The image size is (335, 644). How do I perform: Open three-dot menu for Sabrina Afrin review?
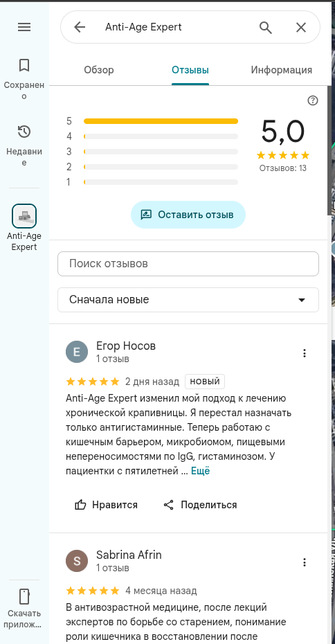click(305, 562)
